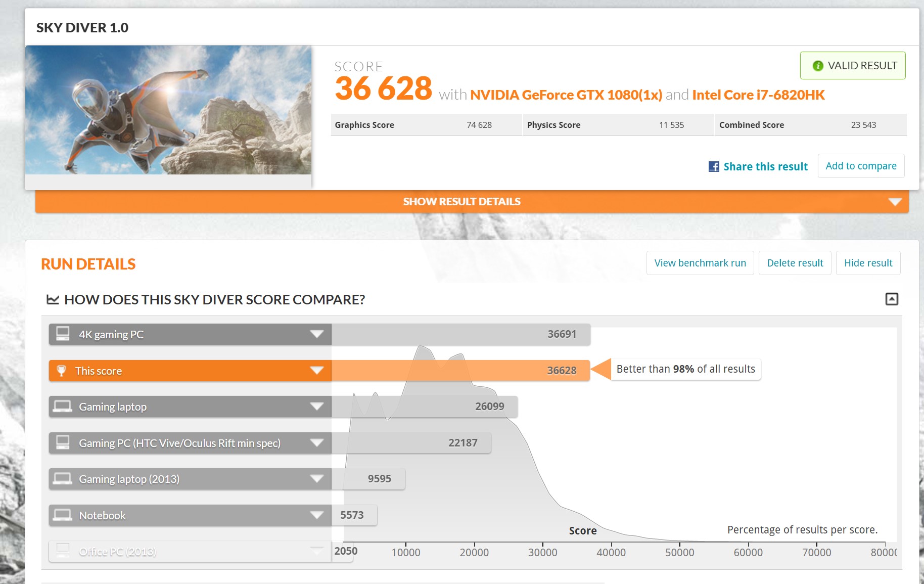Click the score bar showing 22187
This screenshot has height=584, width=924.
pyautogui.click(x=411, y=443)
